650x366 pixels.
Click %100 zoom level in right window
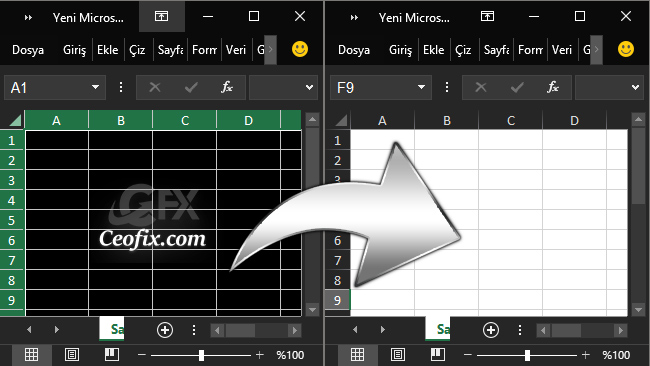pyautogui.click(x=616, y=355)
